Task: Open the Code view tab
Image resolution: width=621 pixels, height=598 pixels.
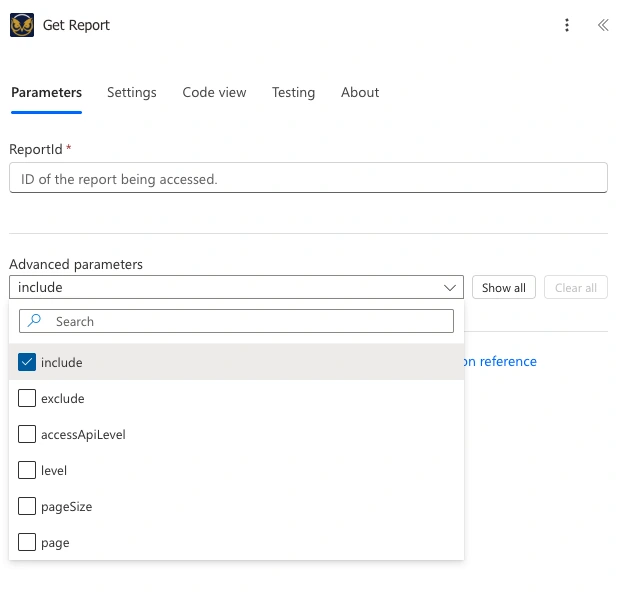Action: click(x=214, y=92)
